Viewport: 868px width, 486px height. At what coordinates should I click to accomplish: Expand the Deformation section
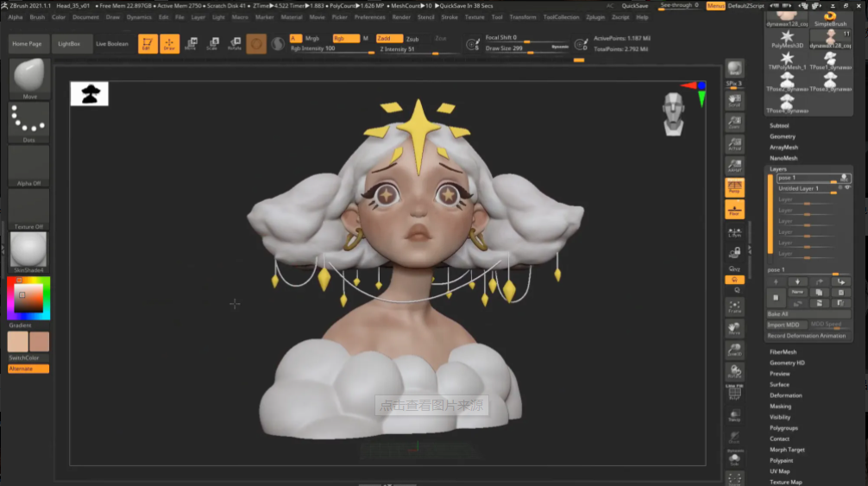[785, 395]
